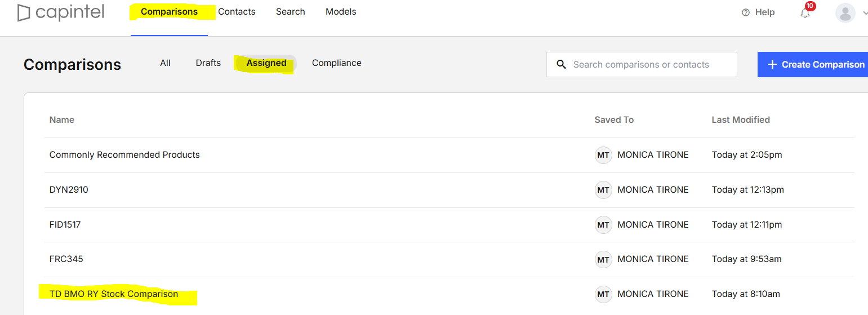This screenshot has width=868, height=315.
Task: Click the plus icon on Create Comparison
Action: [x=772, y=64]
